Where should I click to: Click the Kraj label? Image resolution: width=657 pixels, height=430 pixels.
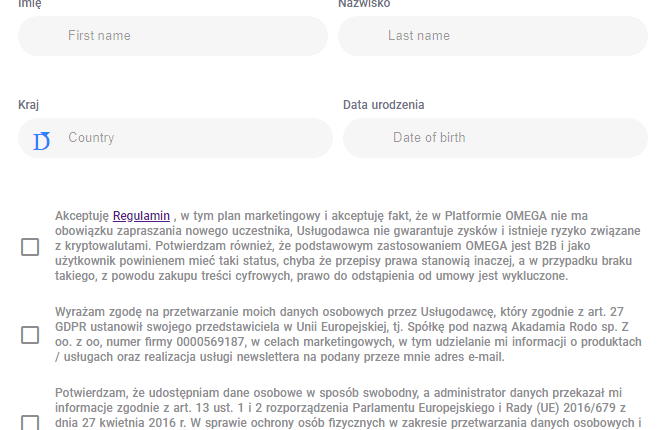point(29,105)
